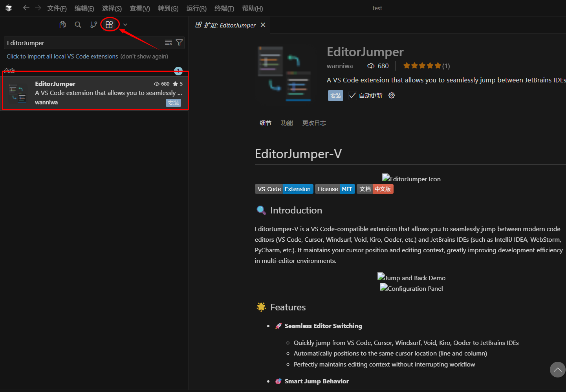Go back with the left arrow
The width and height of the screenshot is (566, 392).
click(26, 8)
